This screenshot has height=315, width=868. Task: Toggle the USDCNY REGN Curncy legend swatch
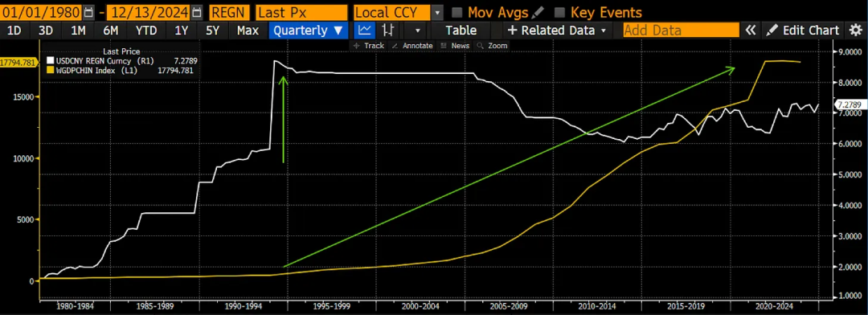point(50,59)
